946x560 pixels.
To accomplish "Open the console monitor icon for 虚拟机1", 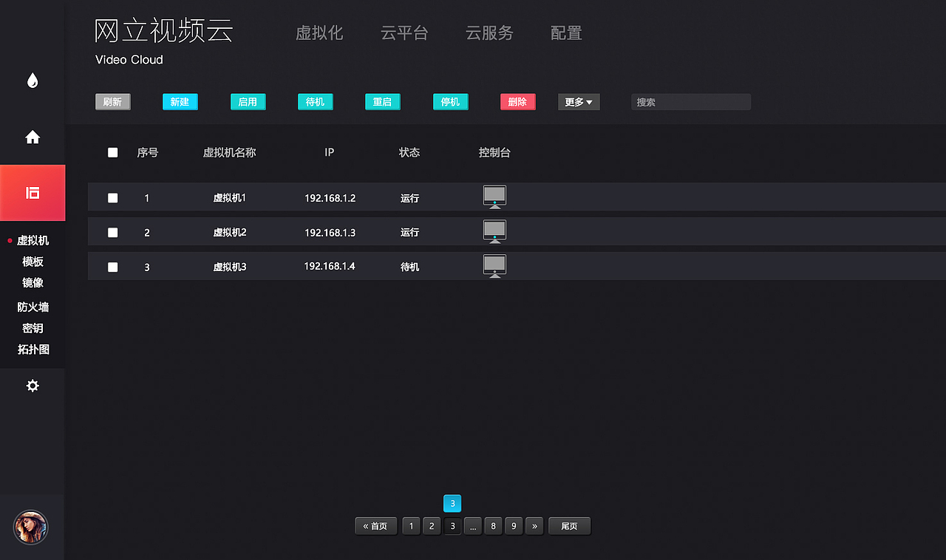I will pos(494,197).
